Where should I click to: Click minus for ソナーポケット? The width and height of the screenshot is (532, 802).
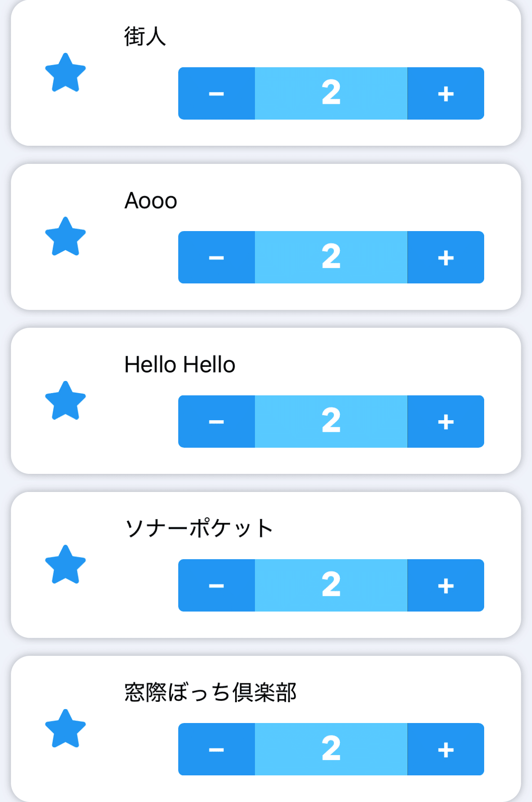click(217, 585)
